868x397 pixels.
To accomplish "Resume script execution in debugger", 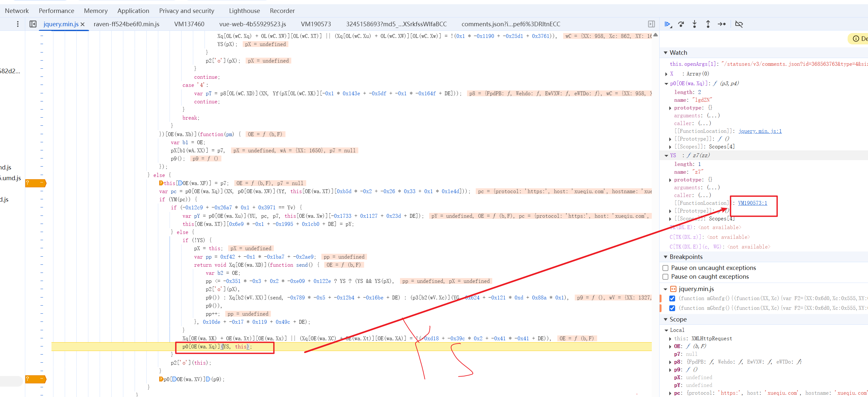I will pos(667,24).
